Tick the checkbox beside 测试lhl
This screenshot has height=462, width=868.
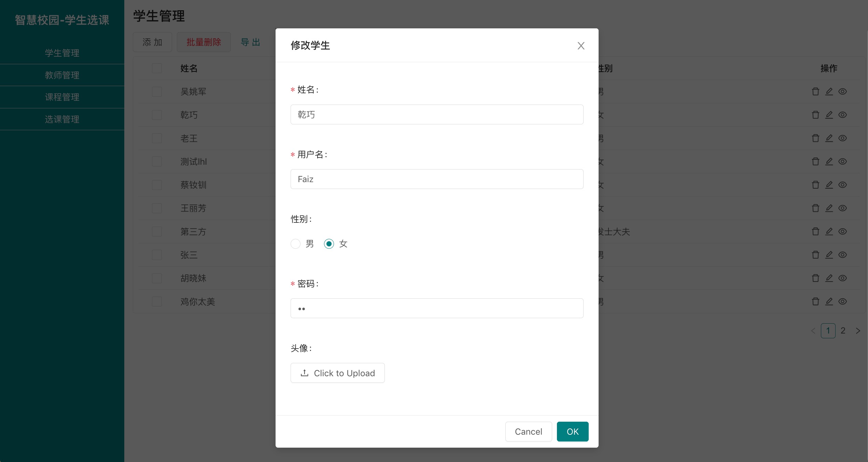click(x=157, y=162)
